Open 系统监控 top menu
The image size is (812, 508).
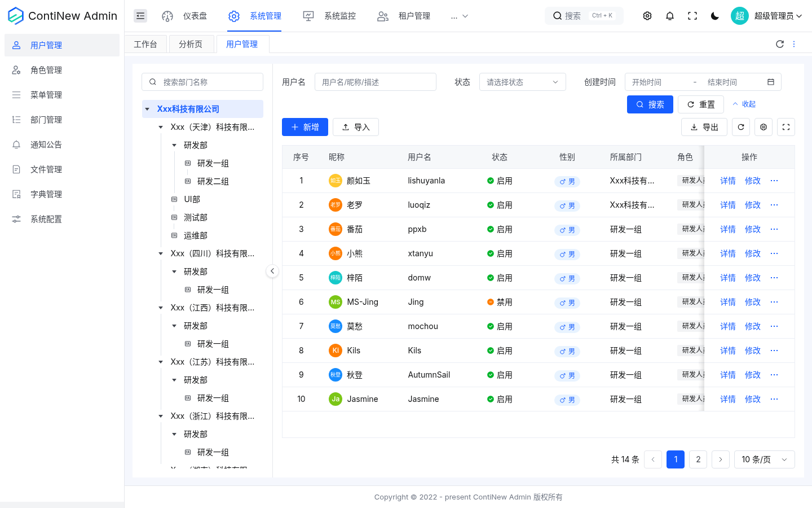[x=329, y=16]
